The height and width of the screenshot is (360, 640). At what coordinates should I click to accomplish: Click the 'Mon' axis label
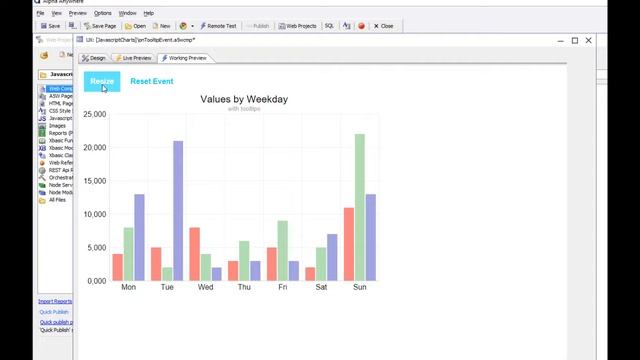[x=129, y=287]
